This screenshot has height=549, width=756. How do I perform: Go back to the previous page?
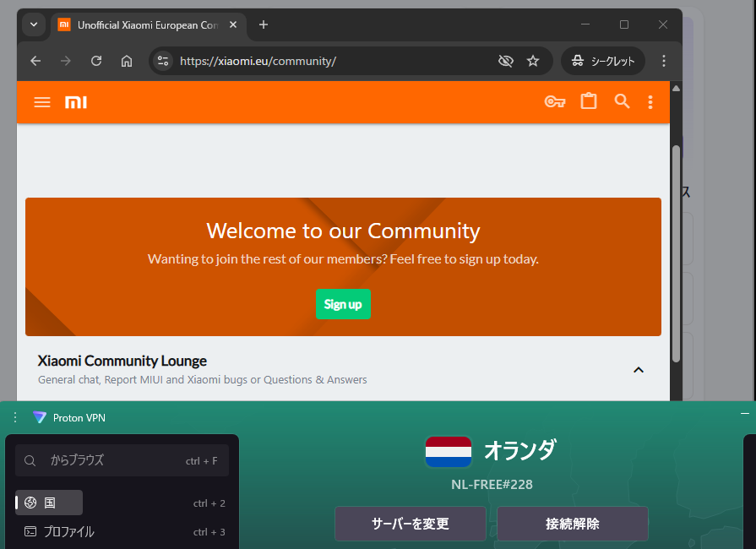[x=35, y=61]
